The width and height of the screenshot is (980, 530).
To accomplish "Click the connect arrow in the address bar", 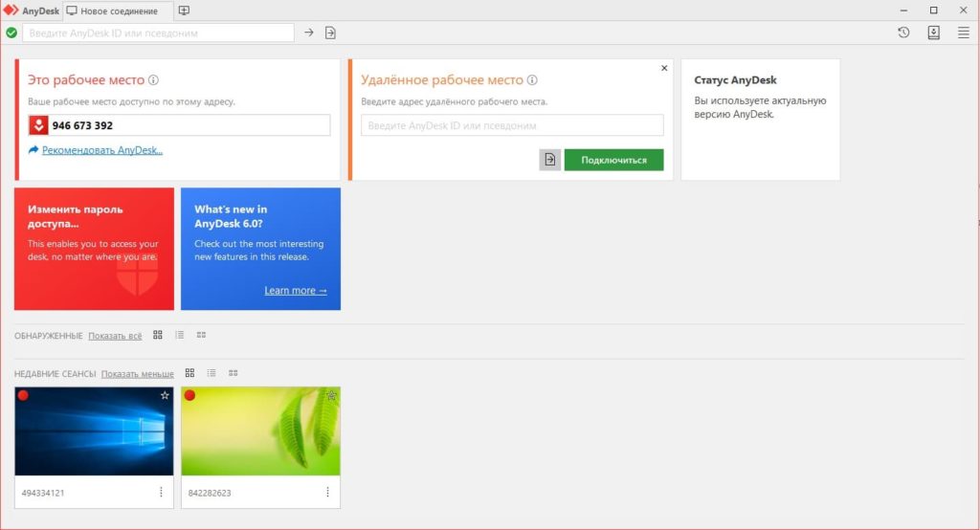I will tap(309, 33).
